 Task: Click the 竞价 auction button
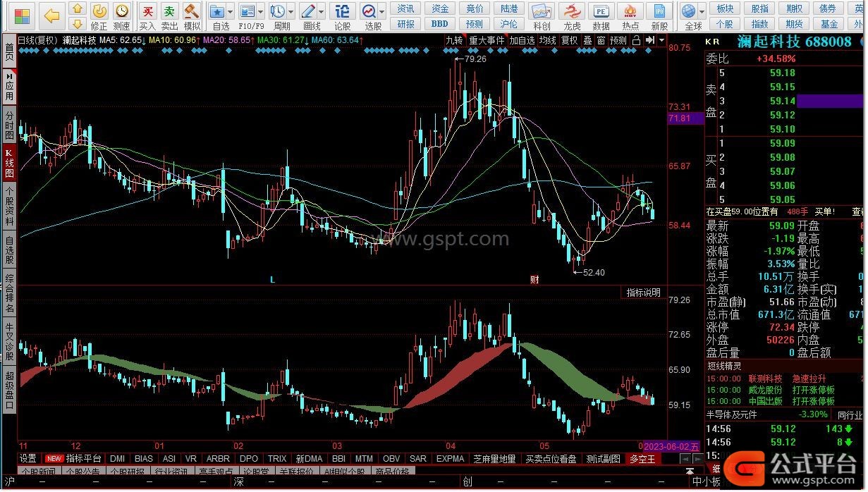click(475, 8)
